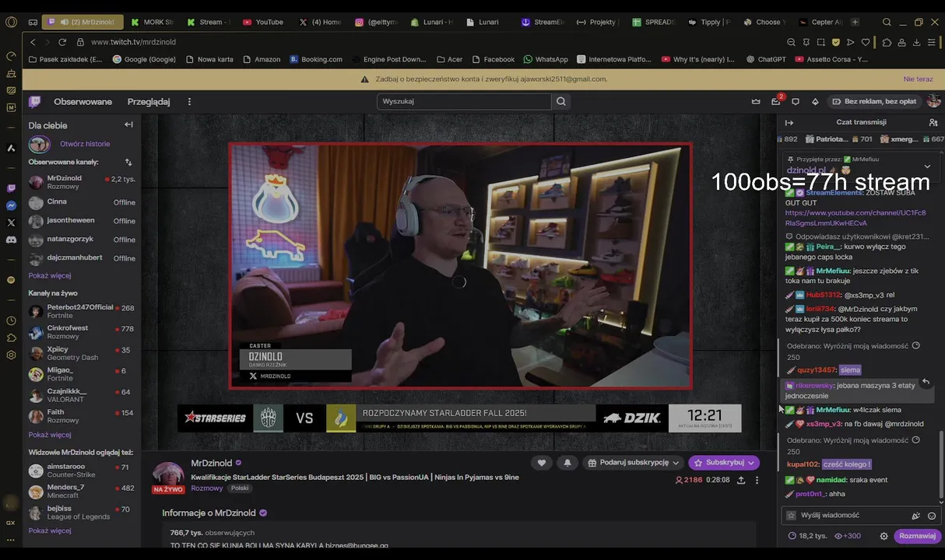Open stream three-dot options menu
This screenshot has width=945, height=560.
[757, 480]
